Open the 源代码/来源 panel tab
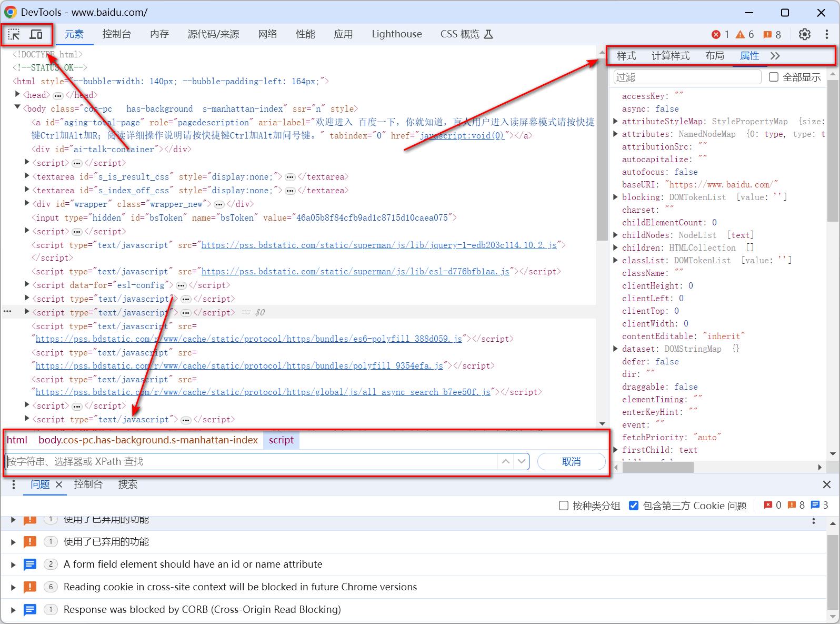 point(213,34)
